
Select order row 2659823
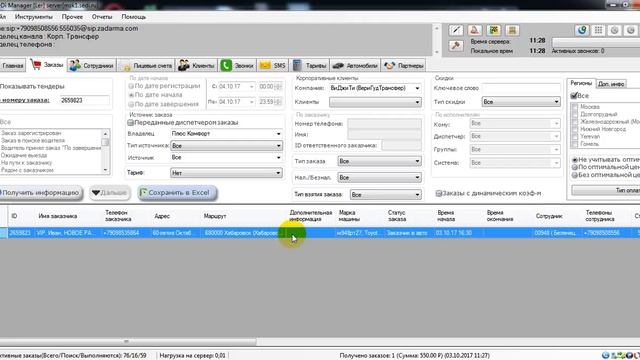coord(320,233)
